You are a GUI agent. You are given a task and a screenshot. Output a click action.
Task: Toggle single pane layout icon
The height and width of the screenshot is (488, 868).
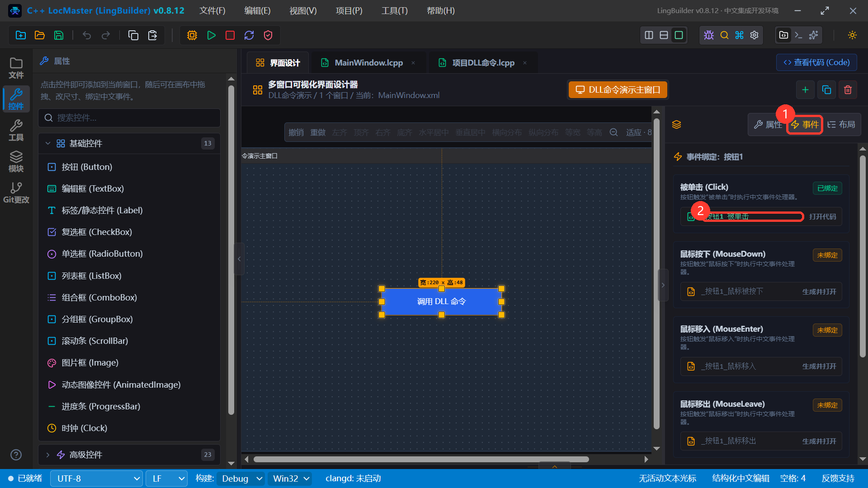coord(679,35)
